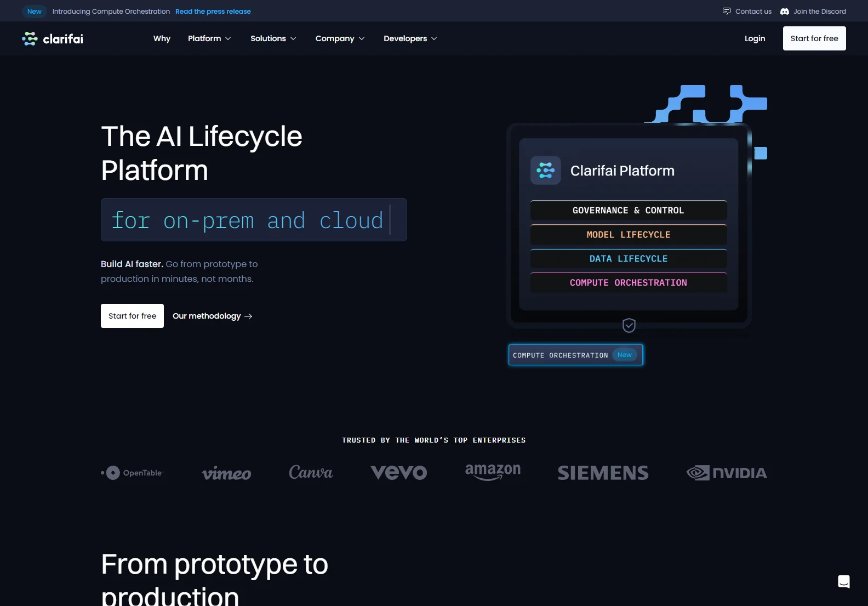Click the 'The AI Lifecycle Platform' heading
This screenshot has height=606, width=868.
click(x=202, y=153)
